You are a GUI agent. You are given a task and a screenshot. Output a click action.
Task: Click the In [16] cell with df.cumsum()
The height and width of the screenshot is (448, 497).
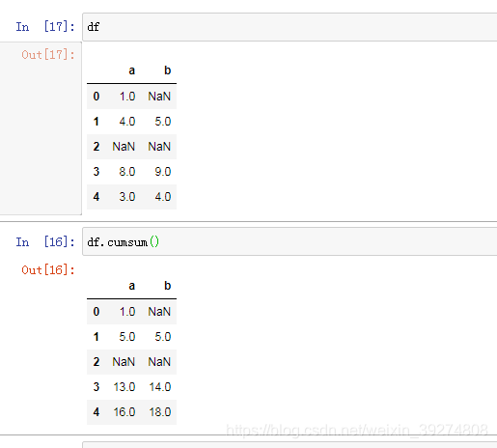coord(290,241)
